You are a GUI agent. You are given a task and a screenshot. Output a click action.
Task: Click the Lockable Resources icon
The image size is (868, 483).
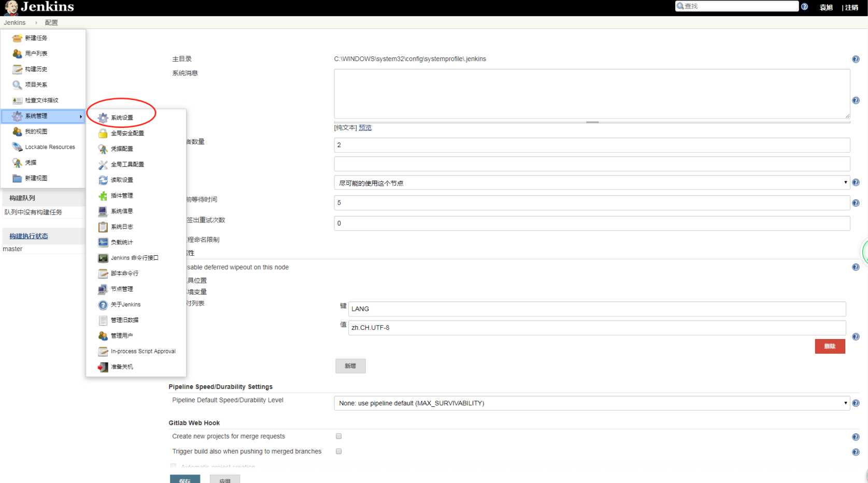coord(17,147)
